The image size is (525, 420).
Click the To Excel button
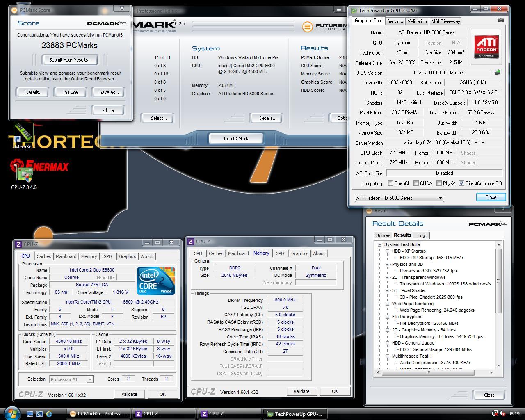point(70,92)
